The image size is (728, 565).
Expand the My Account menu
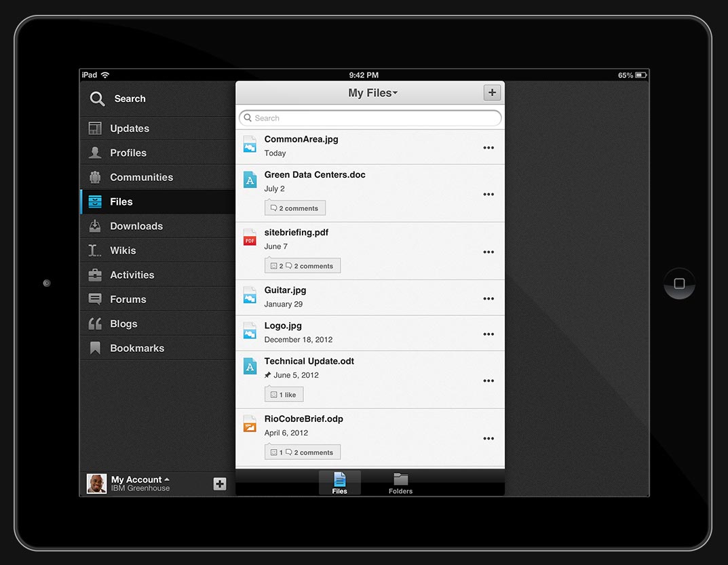140,480
